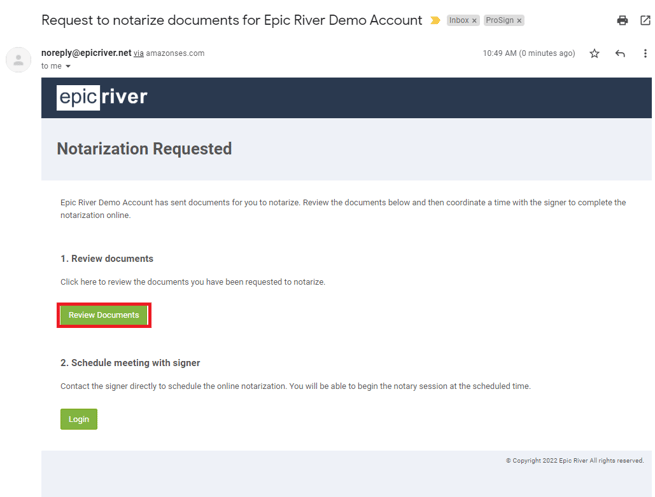Click the email subject line text
655x497 pixels.
(231, 20)
